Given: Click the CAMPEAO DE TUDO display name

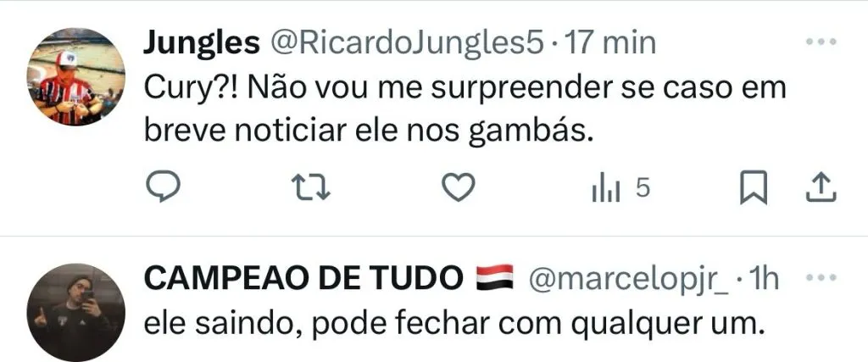Looking at the screenshot, I should click(303, 278).
